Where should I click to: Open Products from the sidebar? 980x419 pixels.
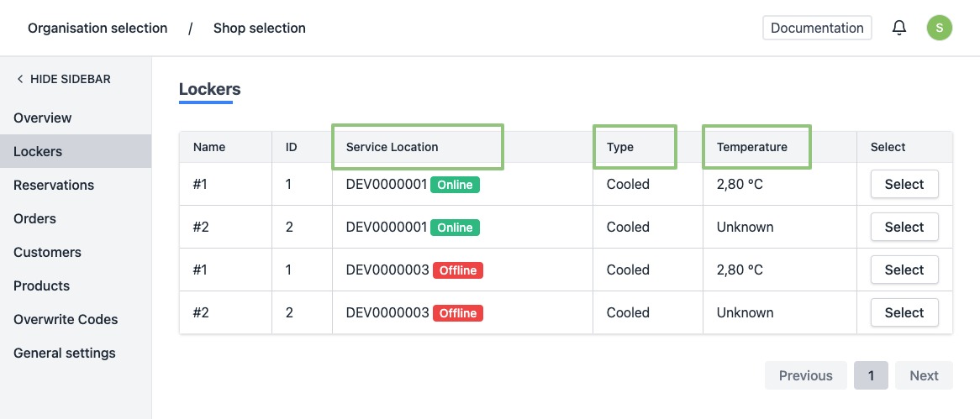click(41, 285)
